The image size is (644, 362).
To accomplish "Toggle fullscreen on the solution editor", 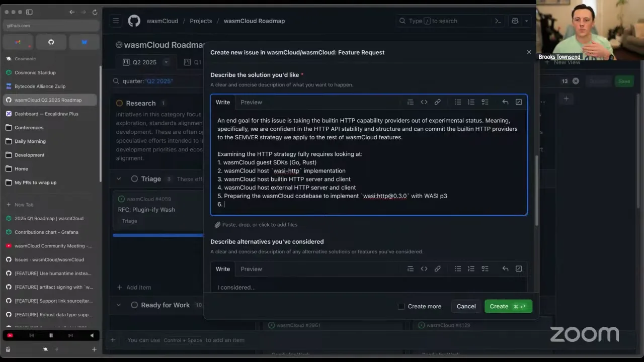I will click(519, 102).
